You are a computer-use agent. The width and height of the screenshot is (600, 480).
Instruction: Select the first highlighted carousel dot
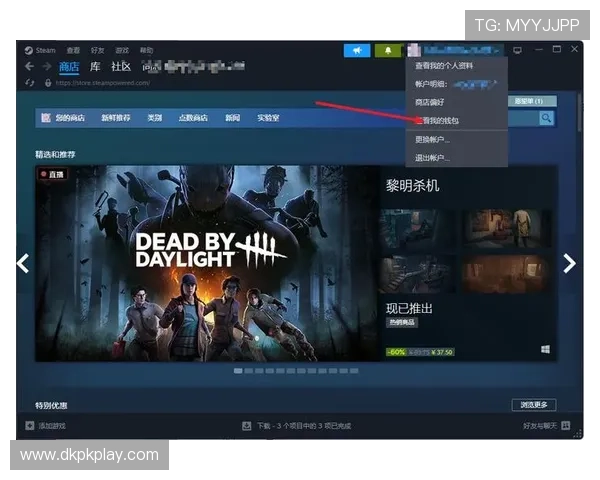(238, 371)
